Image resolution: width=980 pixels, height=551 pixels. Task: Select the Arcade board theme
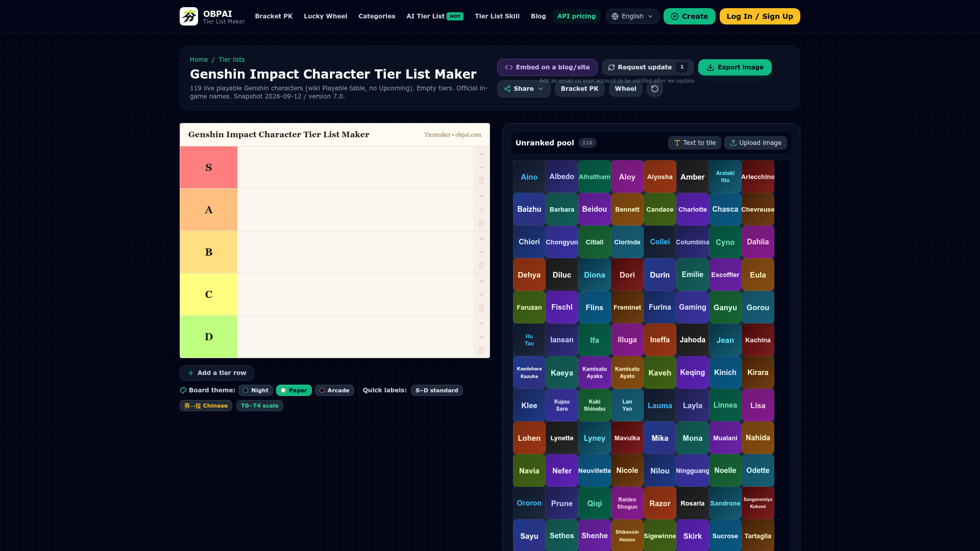(x=334, y=390)
